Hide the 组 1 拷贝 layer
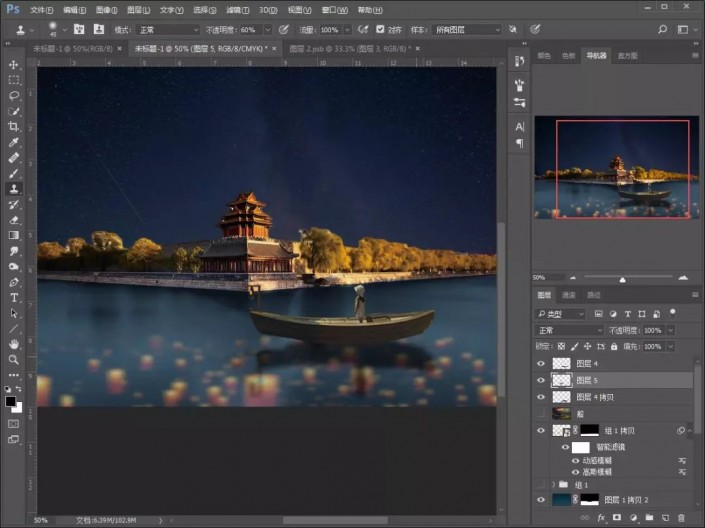 (541, 430)
